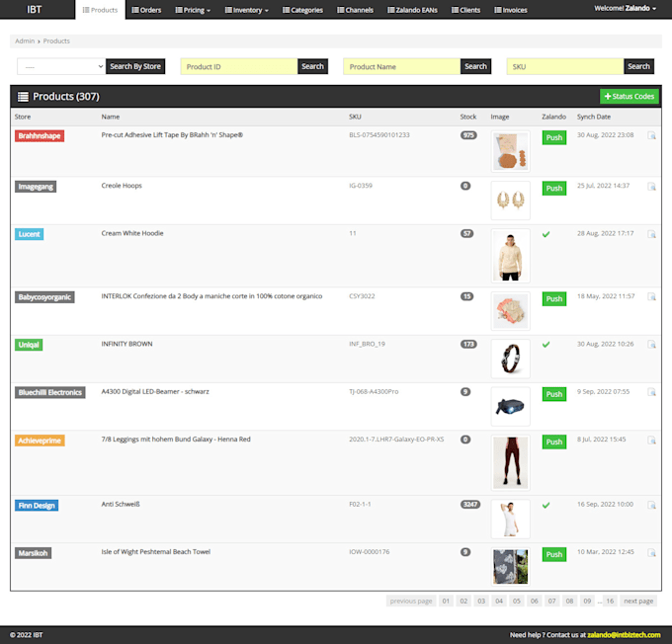This screenshot has height=644, width=672.
Task: Open details icon for Isle of Wight towel
Action: click(x=651, y=553)
